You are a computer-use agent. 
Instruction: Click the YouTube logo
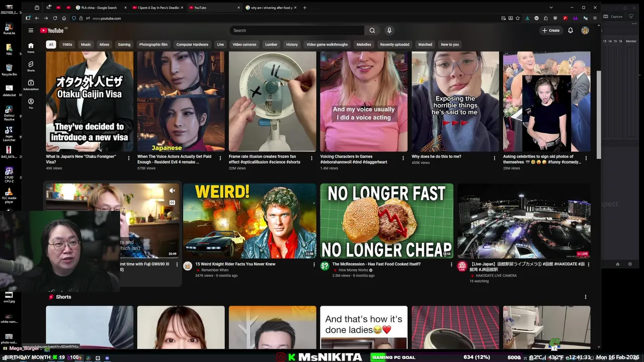tap(52, 30)
